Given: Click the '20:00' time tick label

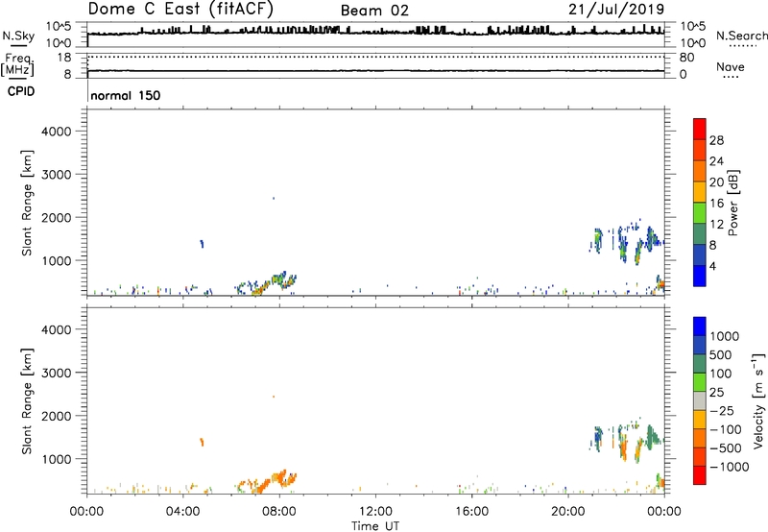Looking at the screenshot, I should (x=567, y=512).
